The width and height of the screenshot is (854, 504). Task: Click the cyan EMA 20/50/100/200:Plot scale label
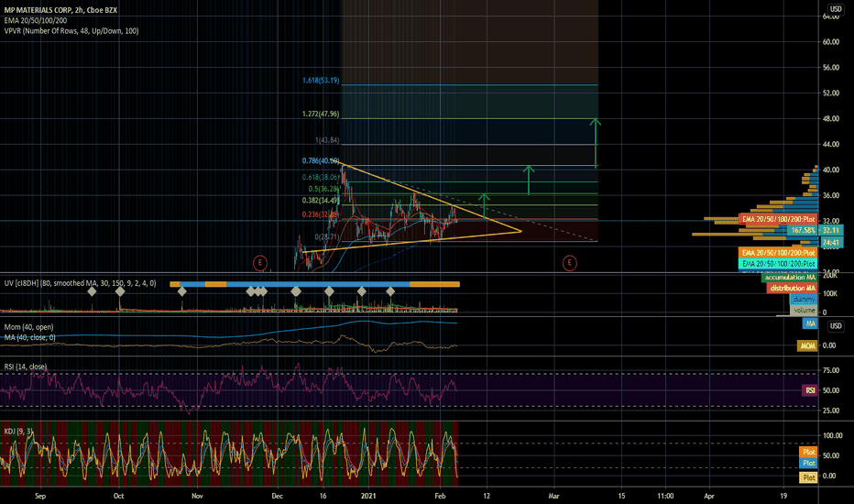tap(778, 264)
